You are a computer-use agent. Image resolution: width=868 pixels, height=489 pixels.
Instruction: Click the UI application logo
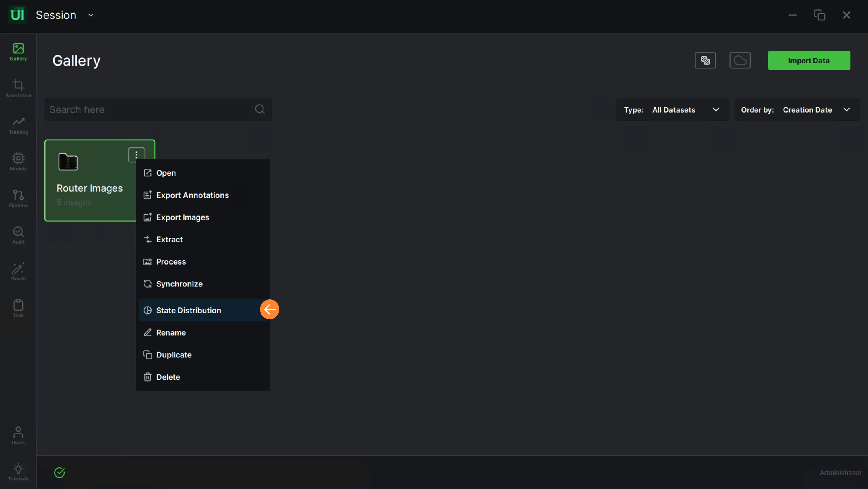coord(17,15)
